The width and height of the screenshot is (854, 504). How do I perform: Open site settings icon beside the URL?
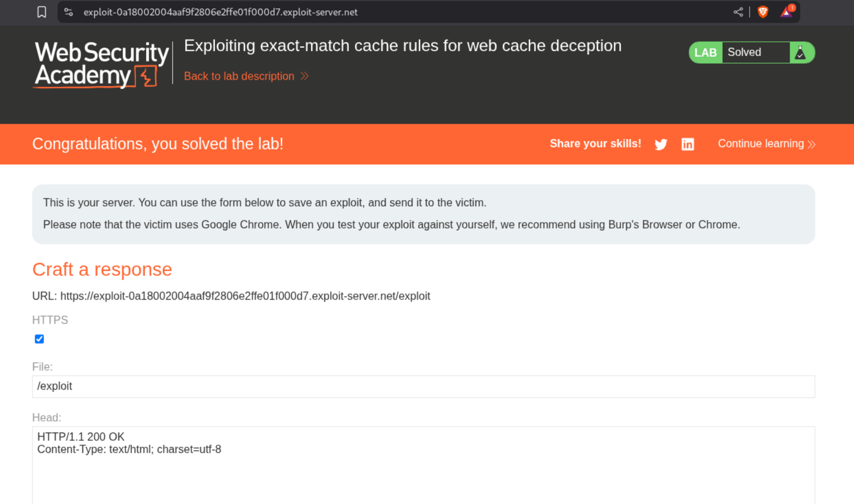coord(69,12)
